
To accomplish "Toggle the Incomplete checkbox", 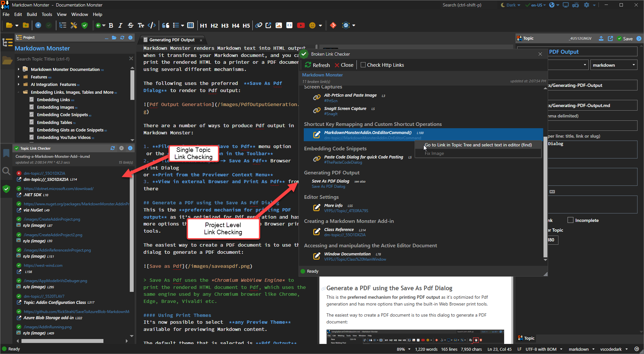I will click(570, 220).
